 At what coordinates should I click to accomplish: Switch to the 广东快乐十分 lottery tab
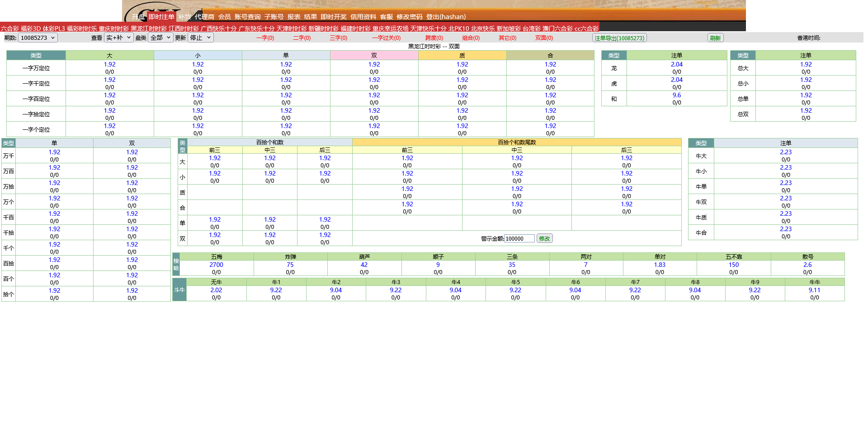(257, 28)
